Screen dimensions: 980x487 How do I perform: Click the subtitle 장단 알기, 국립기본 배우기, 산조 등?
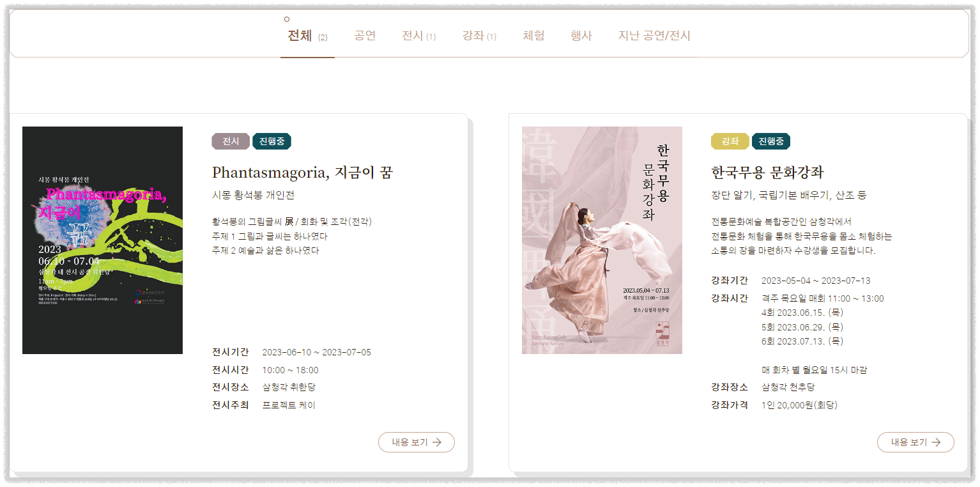(x=788, y=195)
